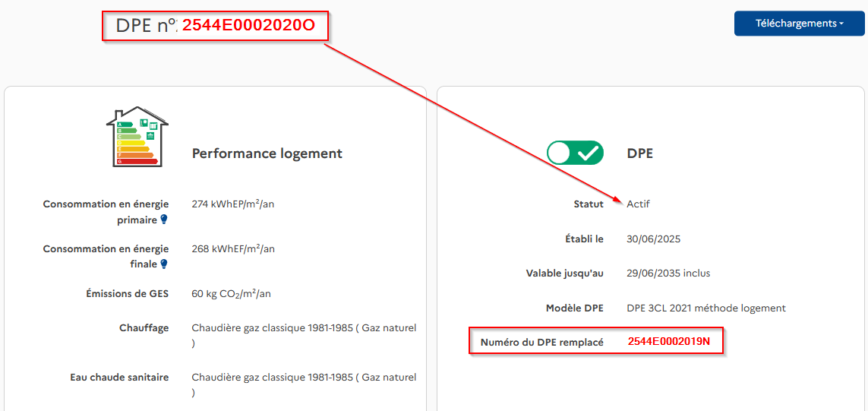The width and height of the screenshot is (868, 411).
Task: Click the value DPE 3CL 2021 méthode logement
Action: (706, 308)
